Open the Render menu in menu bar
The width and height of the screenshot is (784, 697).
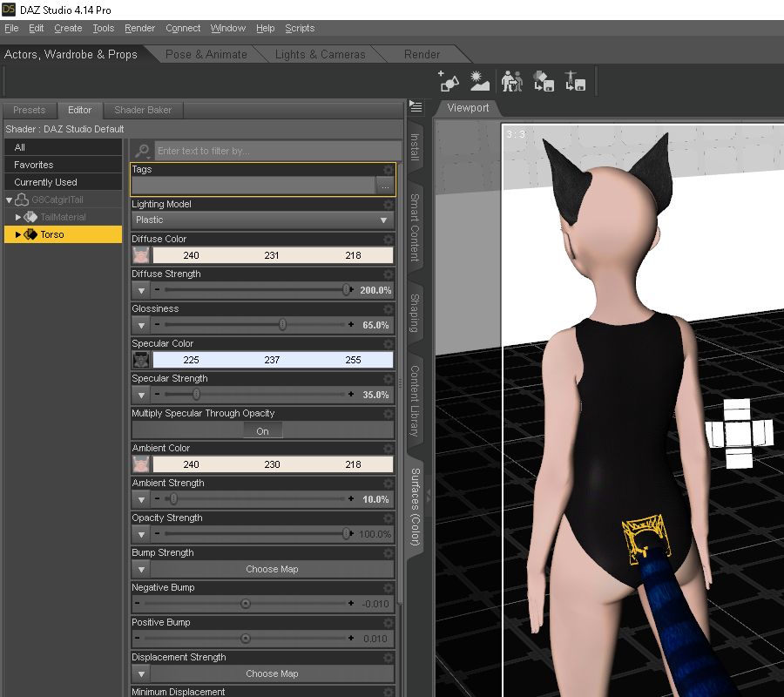(139, 28)
